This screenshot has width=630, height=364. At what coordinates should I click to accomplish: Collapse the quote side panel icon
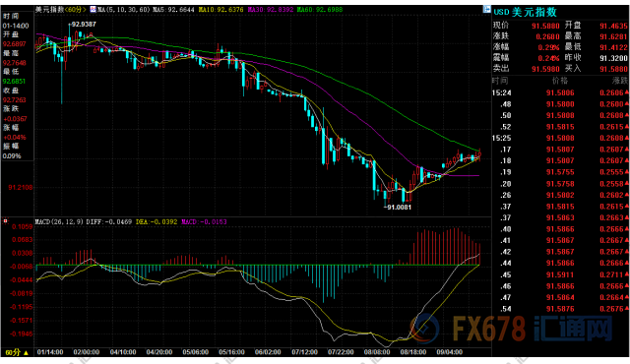(x=486, y=9)
